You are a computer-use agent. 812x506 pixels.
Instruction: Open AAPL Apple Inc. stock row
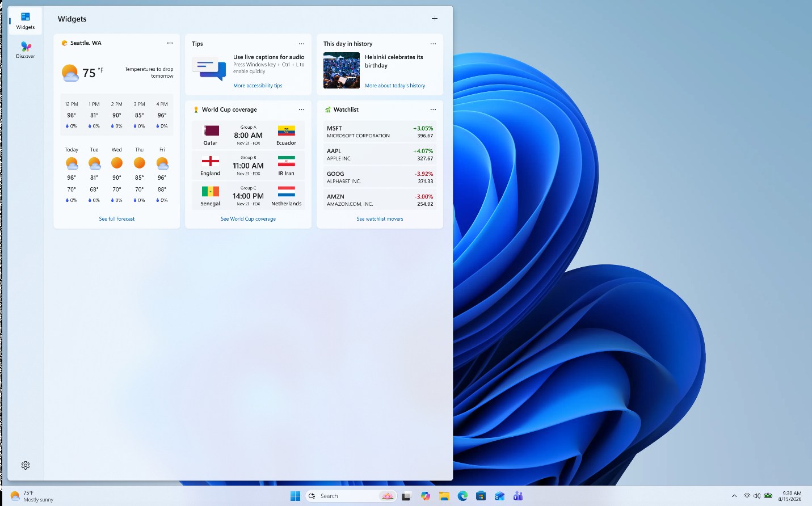point(380,154)
